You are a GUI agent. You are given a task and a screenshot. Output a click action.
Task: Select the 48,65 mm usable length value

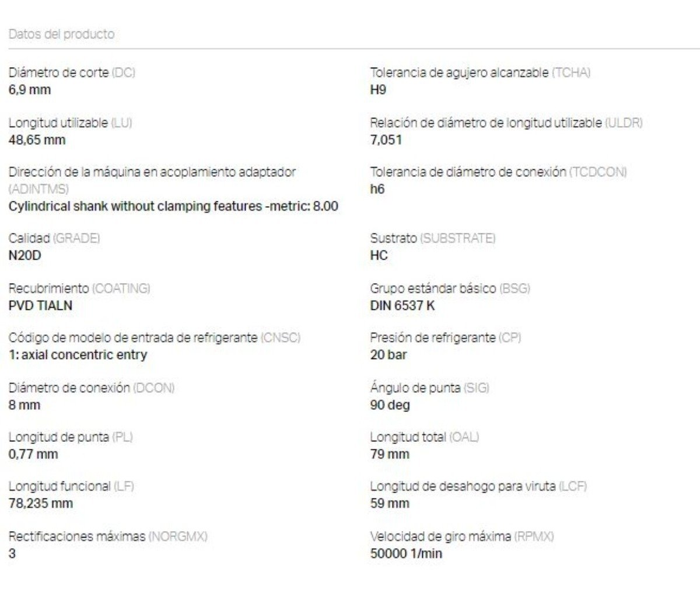[x=37, y=140]
